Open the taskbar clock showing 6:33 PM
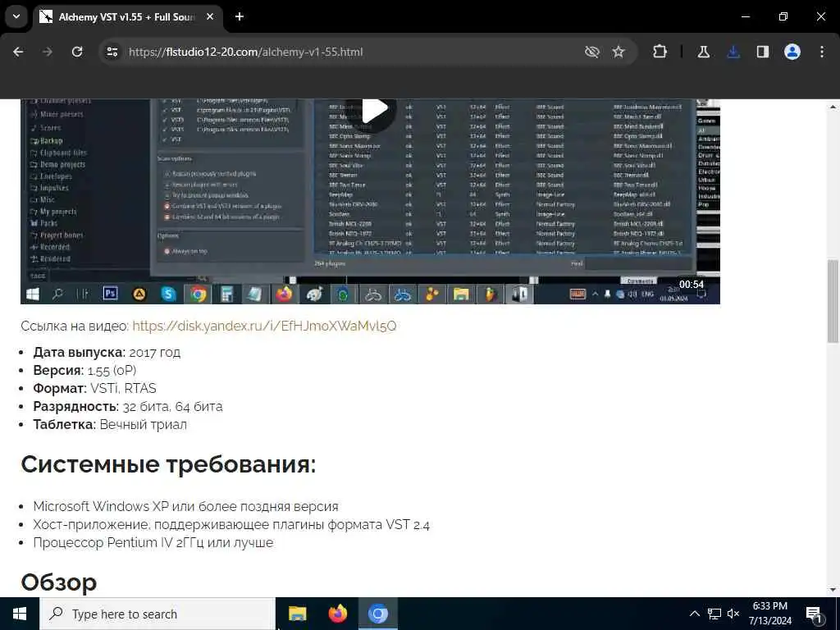840x630 pixels. coord(770,614)
